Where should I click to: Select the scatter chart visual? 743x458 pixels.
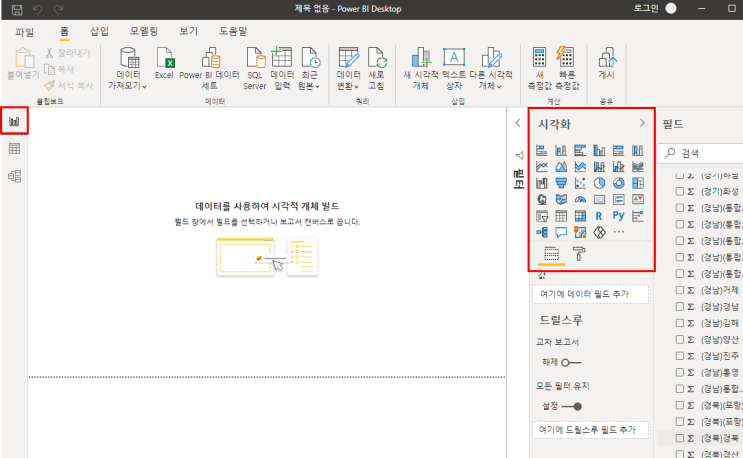coord(580,183)
